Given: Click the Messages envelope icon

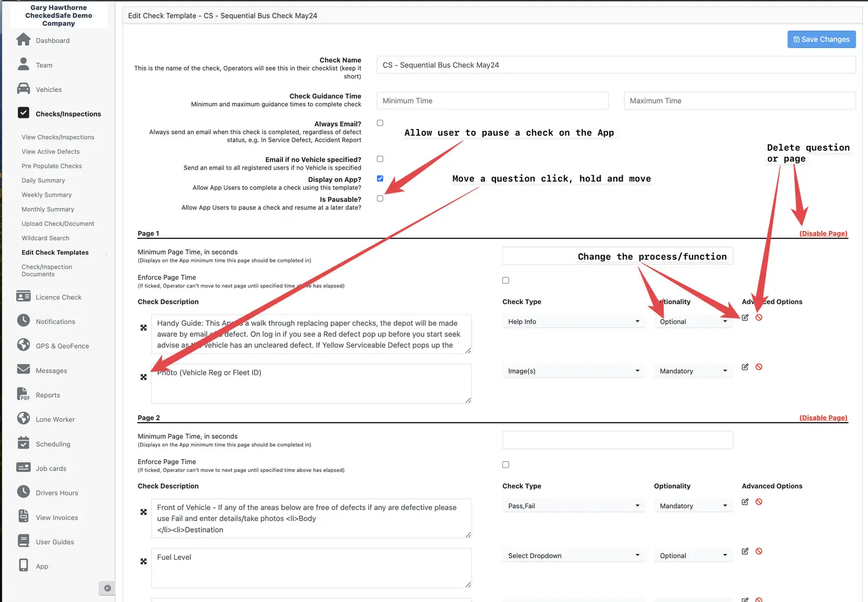Looking at the screenshot, I should coord(23,370).
